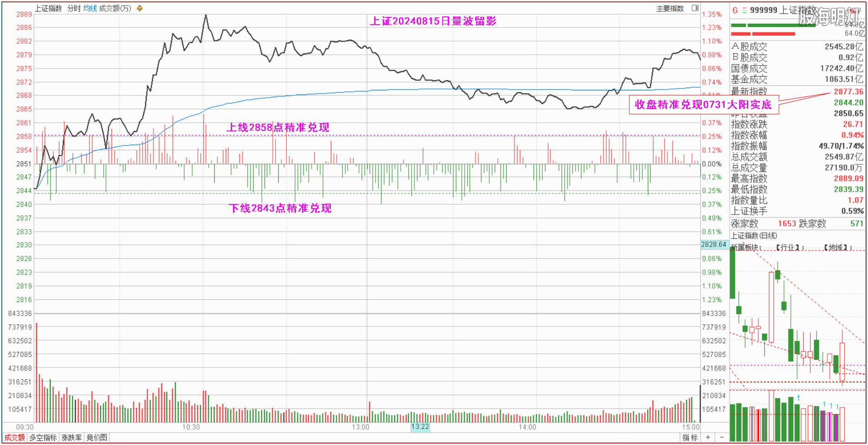Click the plus button to add indicator window
This screenshot has width=868, height=445.
click(708, 437)
